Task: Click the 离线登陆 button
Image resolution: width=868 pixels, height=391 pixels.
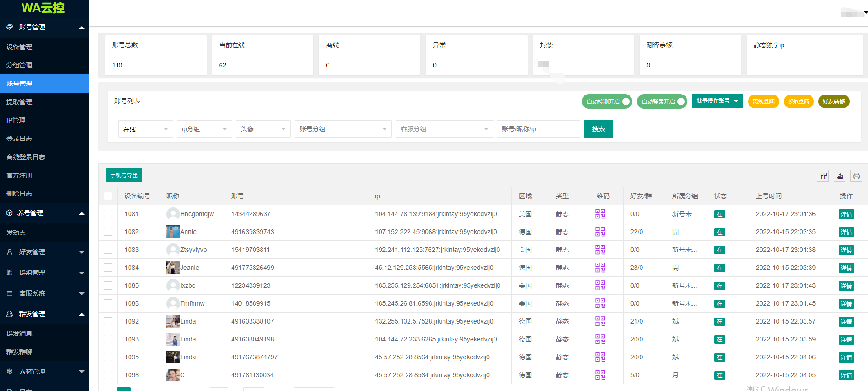Action: 764,101
